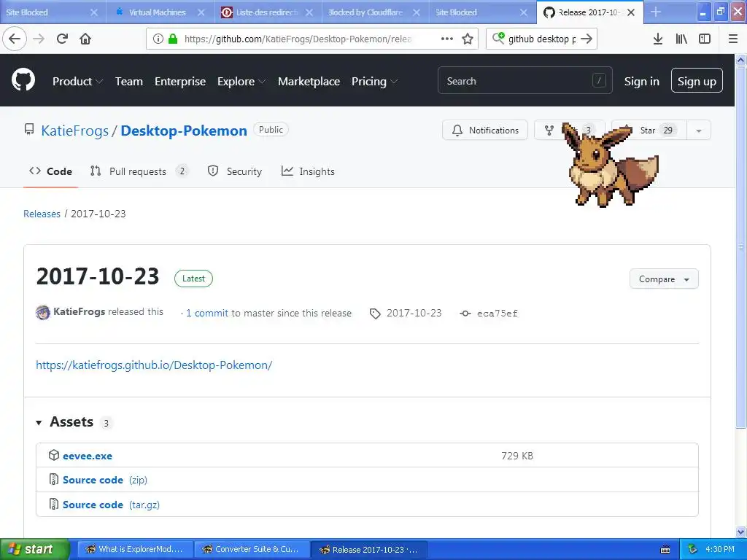Toggle the sidebar icon in toolbar
This screenshot has height=560, width=747.
(x=705, y=39)
